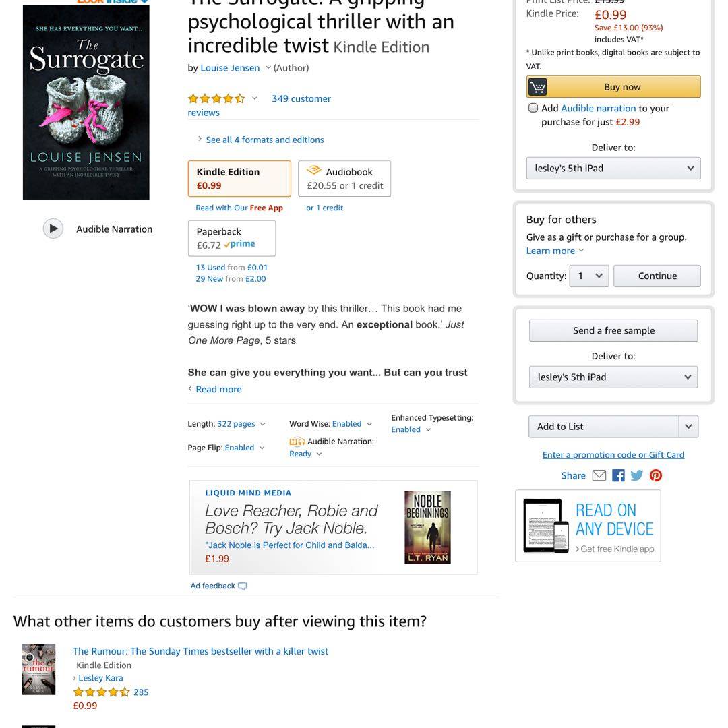The image size is (728, 728).
Task: Open the Quantity dropdown
Action: pyautogui.click(x=588, y=276)
